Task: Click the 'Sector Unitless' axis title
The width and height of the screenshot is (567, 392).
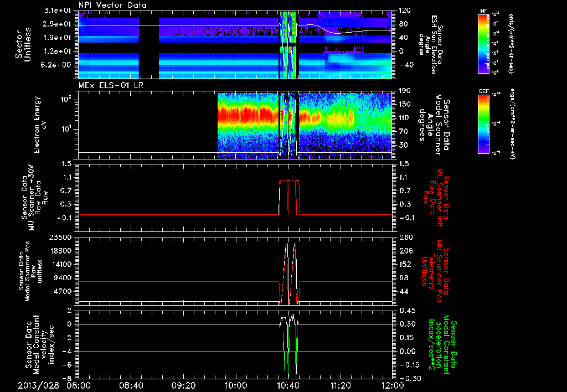Action: coord(23,44)
